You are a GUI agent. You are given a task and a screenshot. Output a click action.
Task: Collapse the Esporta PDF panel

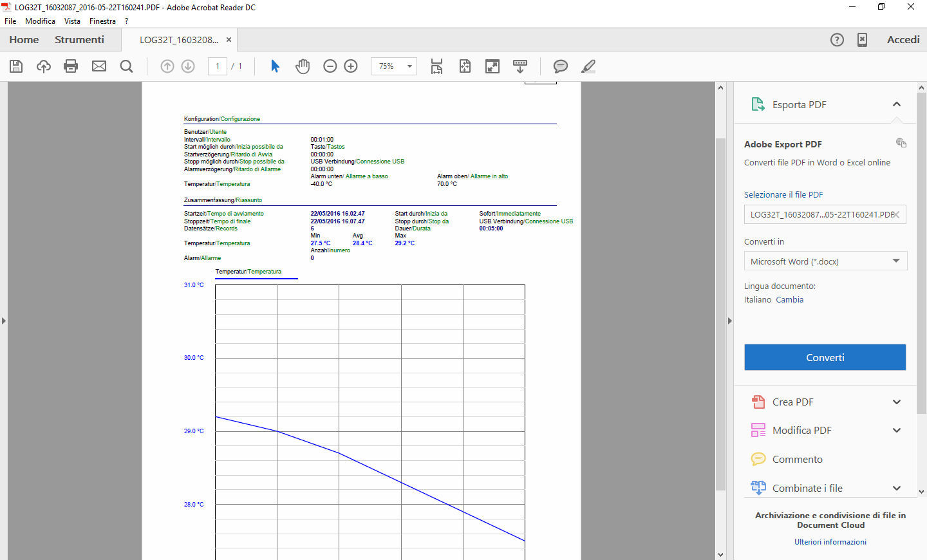point(897,104)
